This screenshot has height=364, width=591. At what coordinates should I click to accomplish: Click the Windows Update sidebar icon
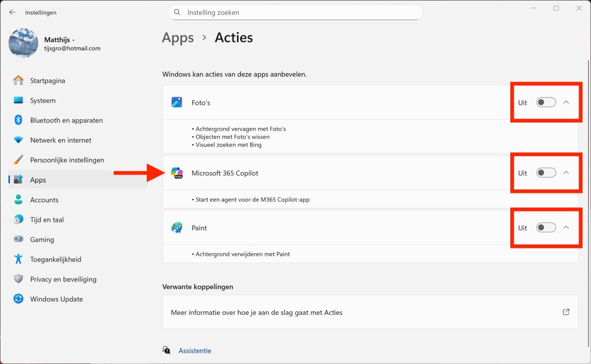[18, 299]
